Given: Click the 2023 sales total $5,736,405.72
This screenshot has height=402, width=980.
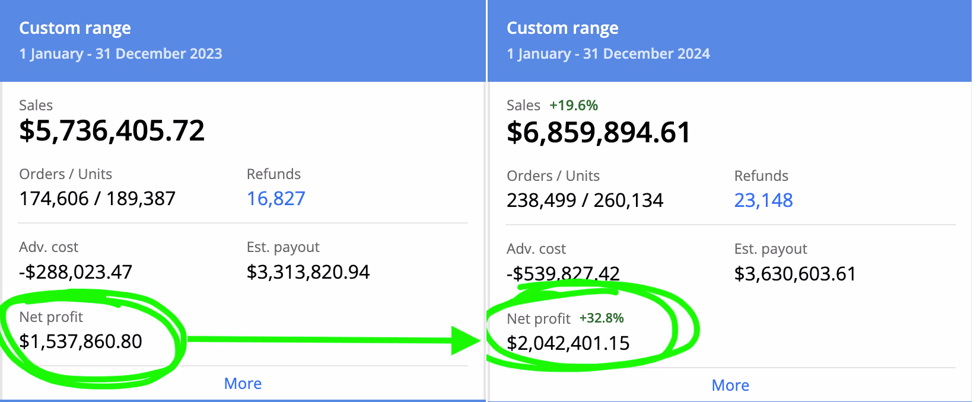Looking at the screenshot, I should (x=112, y=130).
